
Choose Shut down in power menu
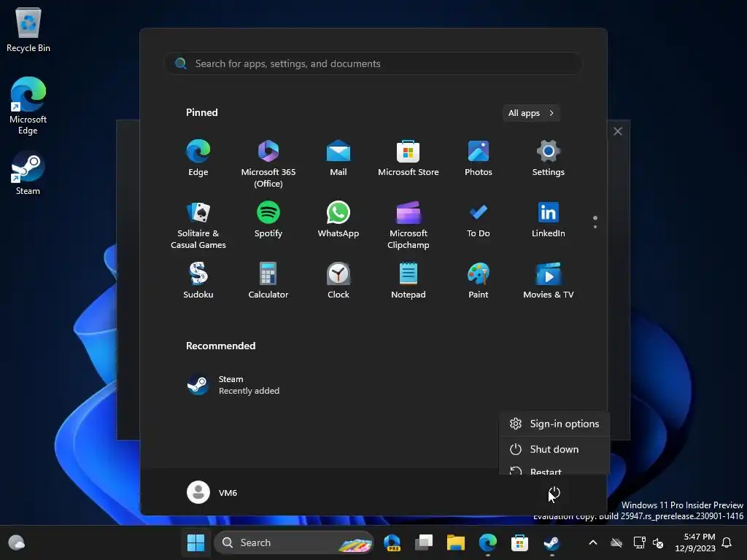(x=554, y=449)
